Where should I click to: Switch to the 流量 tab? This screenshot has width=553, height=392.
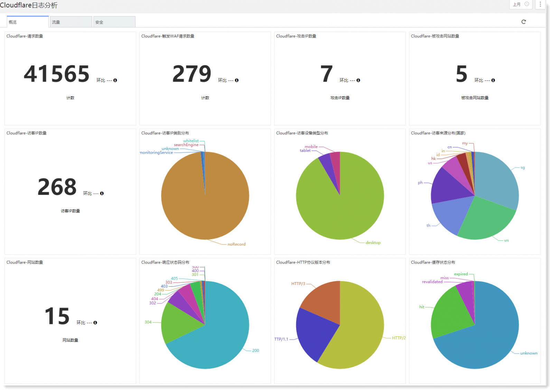[71, 22]
